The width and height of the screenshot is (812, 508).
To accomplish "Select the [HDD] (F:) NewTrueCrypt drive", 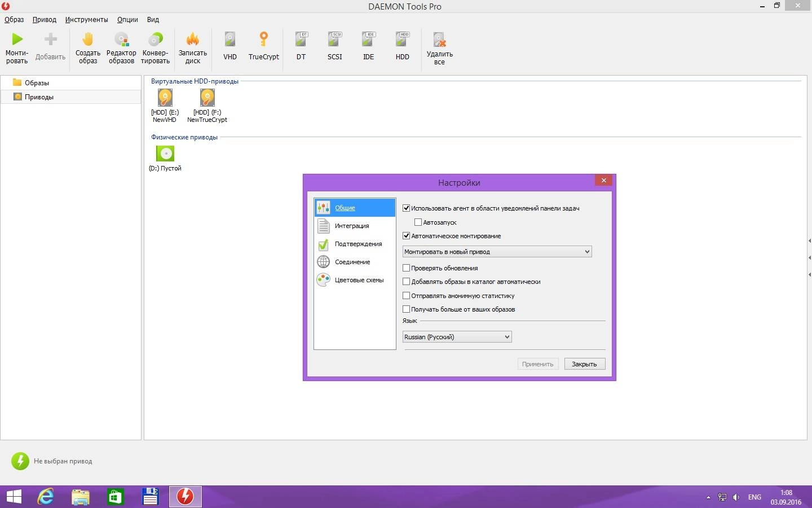I will (207, 106).
